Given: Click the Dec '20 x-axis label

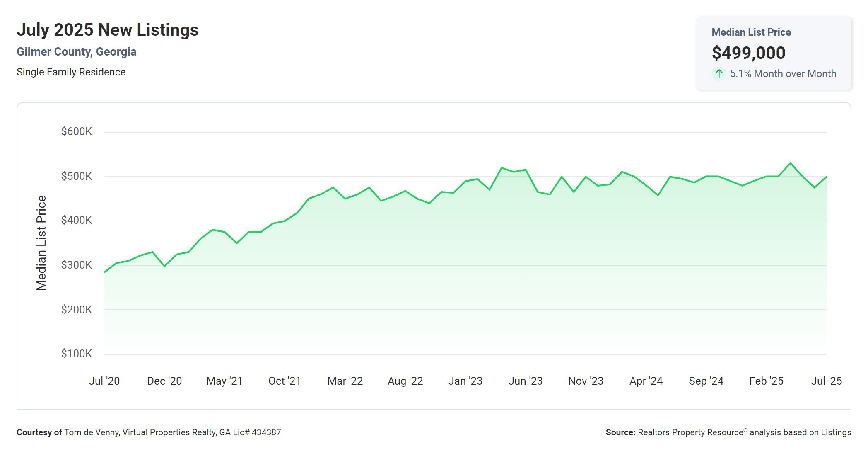Looking at the screenshot, I should (164, 381).
